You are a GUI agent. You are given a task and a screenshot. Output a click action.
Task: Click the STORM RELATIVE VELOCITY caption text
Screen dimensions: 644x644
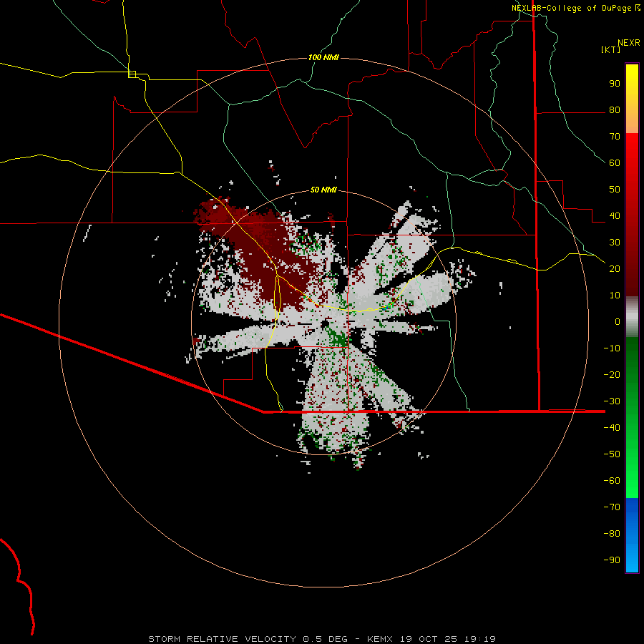click(x=222, y=639)
